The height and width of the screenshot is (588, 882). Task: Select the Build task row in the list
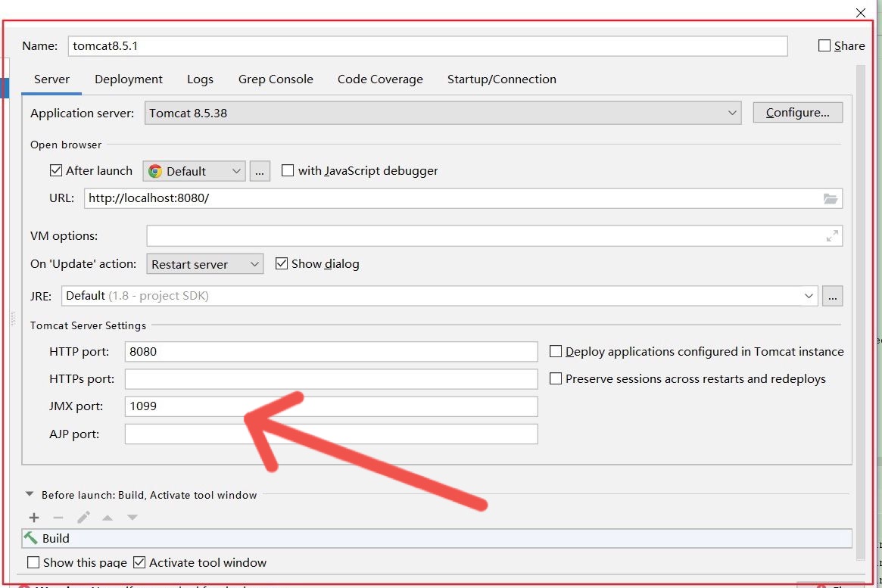coord(437,539)
